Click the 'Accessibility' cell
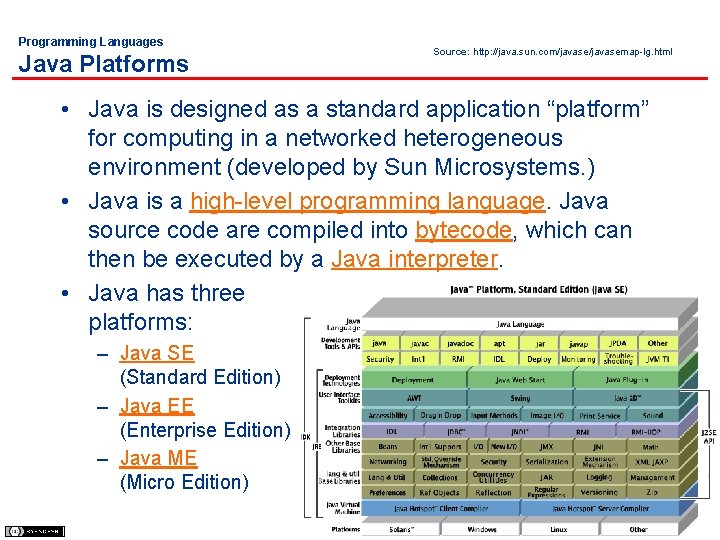The height and width of the screenshot is (540, 720). (x=388, y=415)
